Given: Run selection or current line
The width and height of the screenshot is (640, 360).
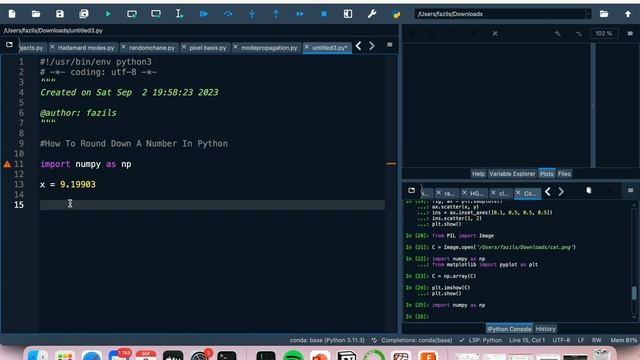Looking at the screenshot, I should pyautogui.click(x=180, y=14).
